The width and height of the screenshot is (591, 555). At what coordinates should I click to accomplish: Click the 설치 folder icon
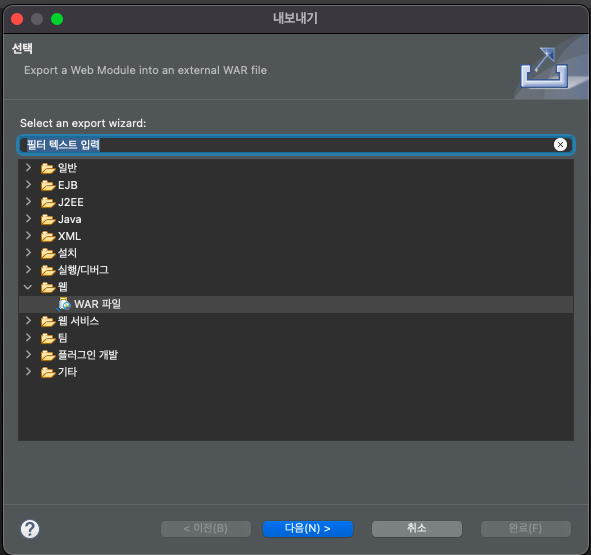pos(48,253)
